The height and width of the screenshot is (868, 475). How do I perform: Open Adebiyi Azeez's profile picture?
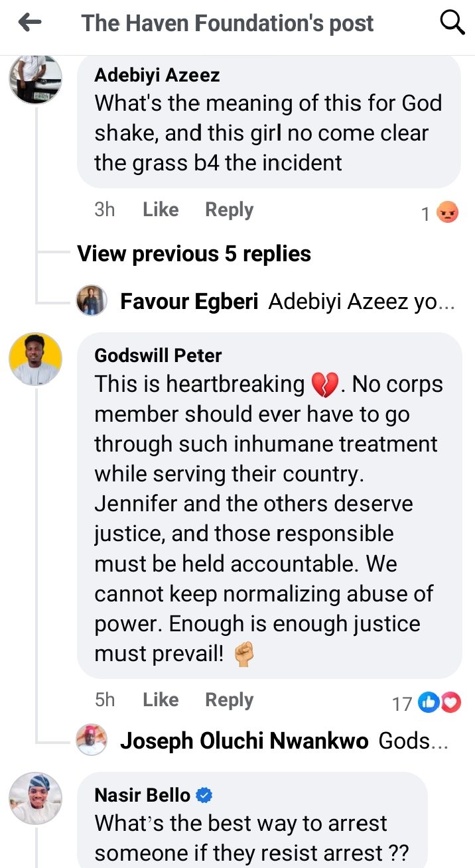(35, 79)
